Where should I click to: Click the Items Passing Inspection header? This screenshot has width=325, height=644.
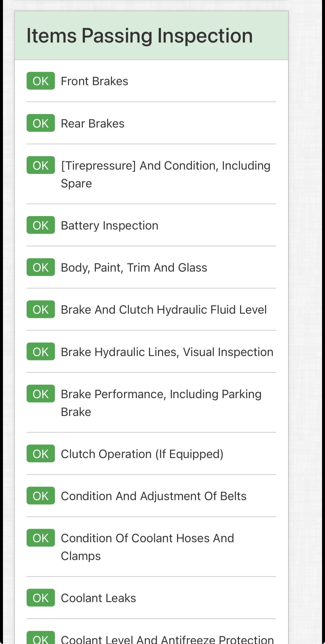(x=140, y=36)
